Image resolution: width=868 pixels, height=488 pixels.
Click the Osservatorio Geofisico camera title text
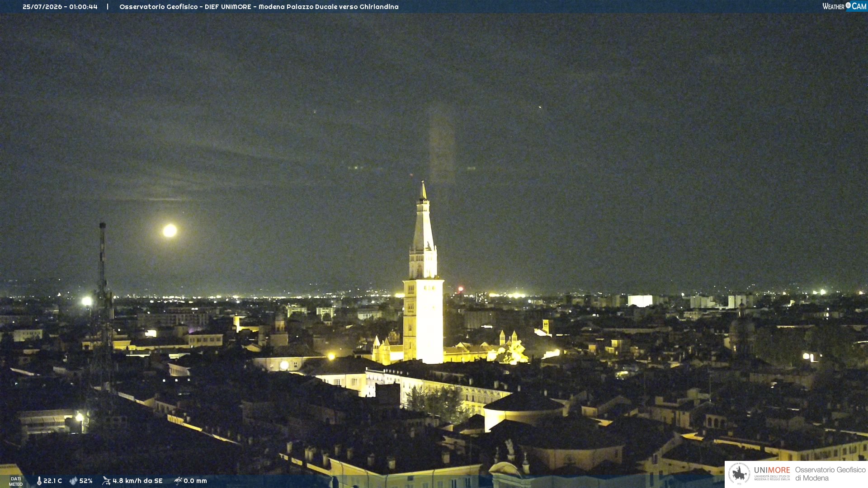[x=259, y=7]
